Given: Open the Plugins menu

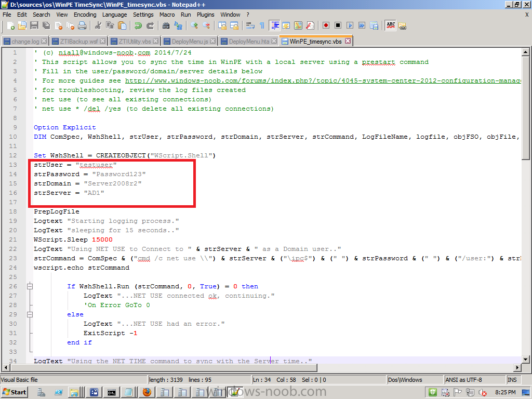Looking at the screenshot, I should click(x=206, y=15).
